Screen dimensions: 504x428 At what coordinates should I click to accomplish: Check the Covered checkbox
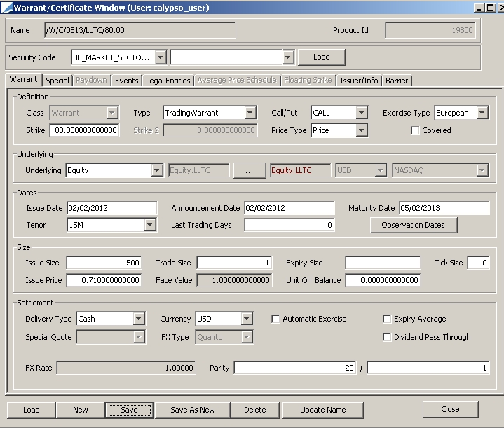415,130
